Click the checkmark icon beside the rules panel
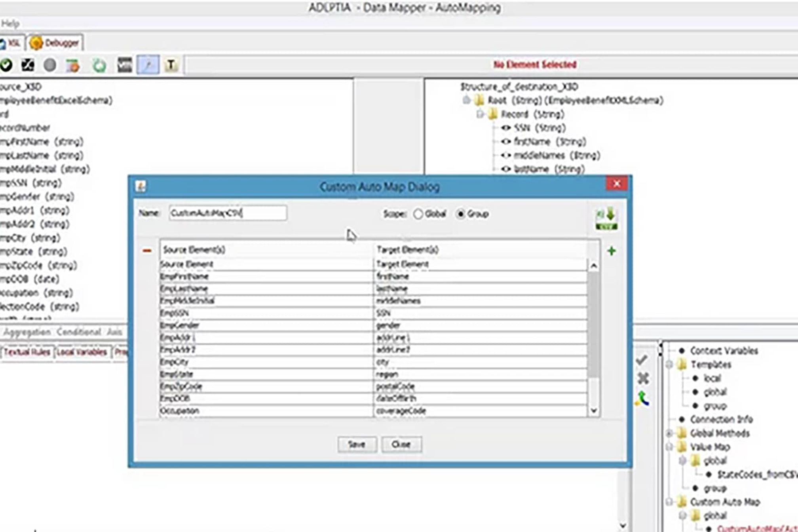The height and width of the screenshot is (532, 798). coord(642,360)
